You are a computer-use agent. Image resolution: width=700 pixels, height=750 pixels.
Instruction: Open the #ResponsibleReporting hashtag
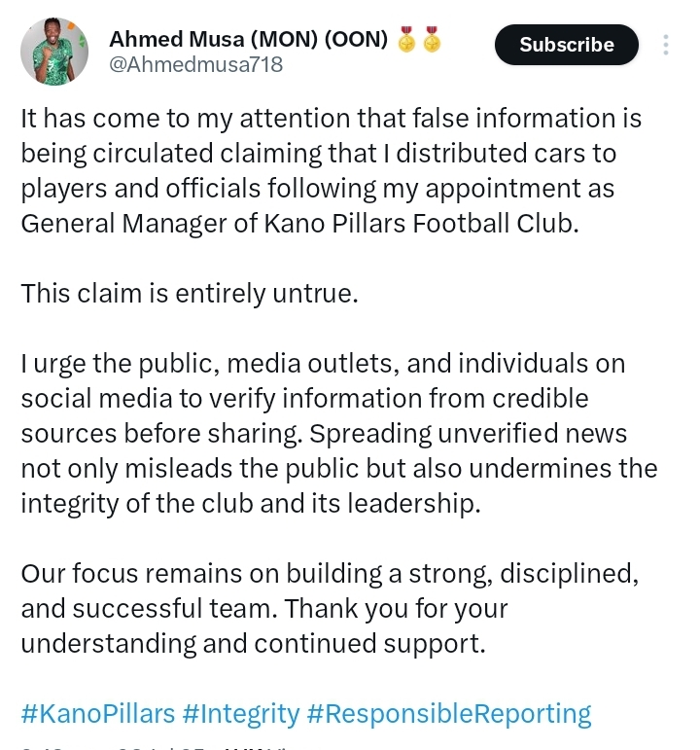pos(449,714)
